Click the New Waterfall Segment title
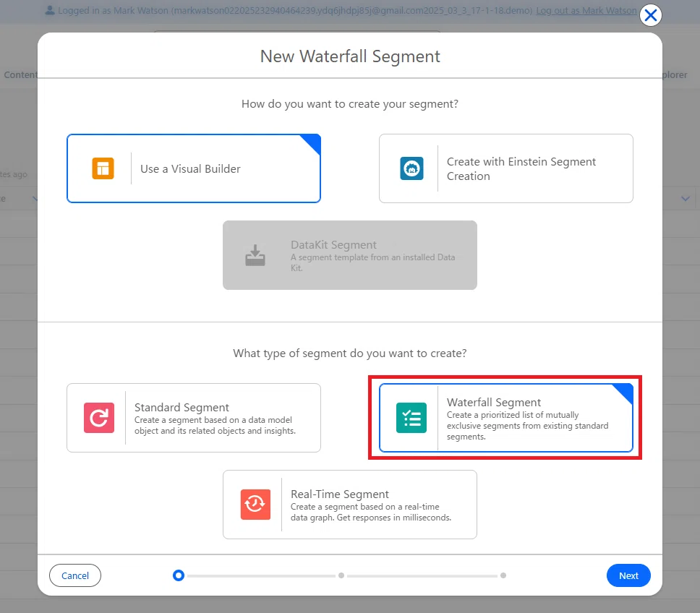 point(350,56)
